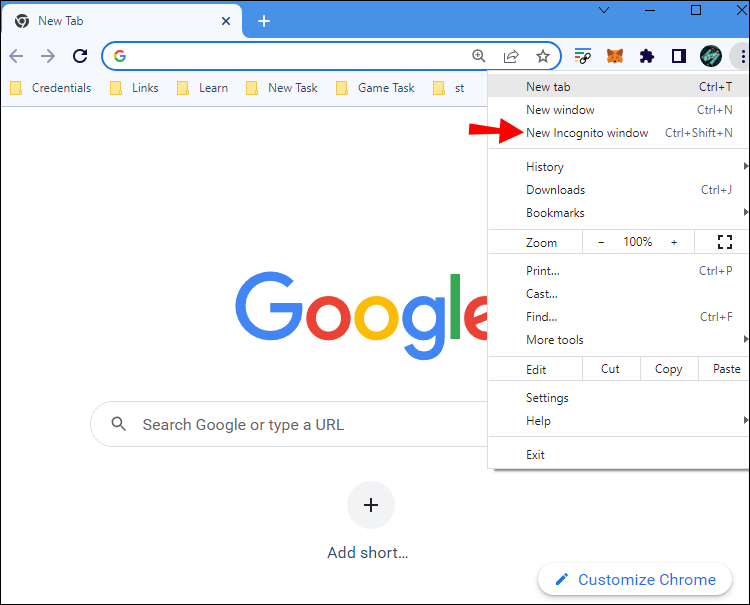Click the New Tab tab title
The image size is (750, 605).
click(x=61, y=21)
